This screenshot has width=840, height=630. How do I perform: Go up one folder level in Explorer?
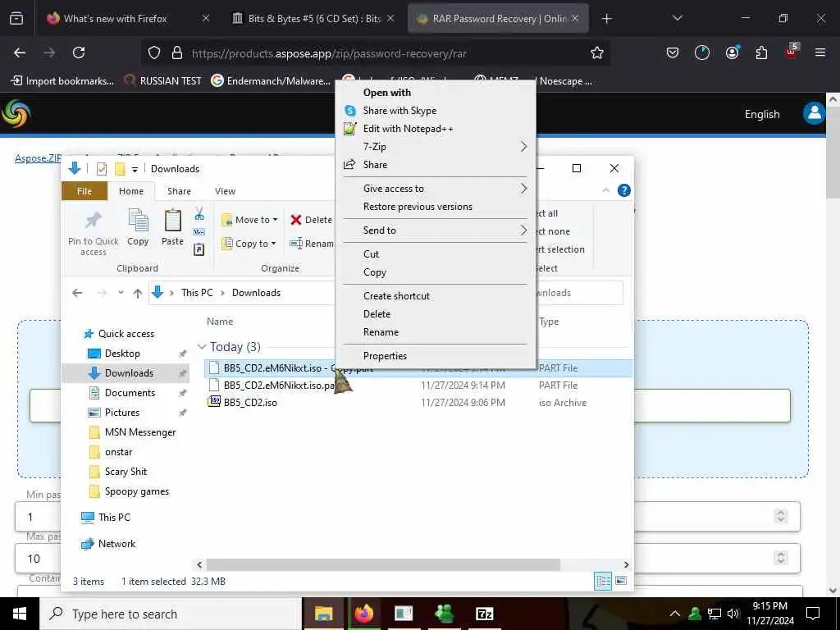[x=138, y=293]
